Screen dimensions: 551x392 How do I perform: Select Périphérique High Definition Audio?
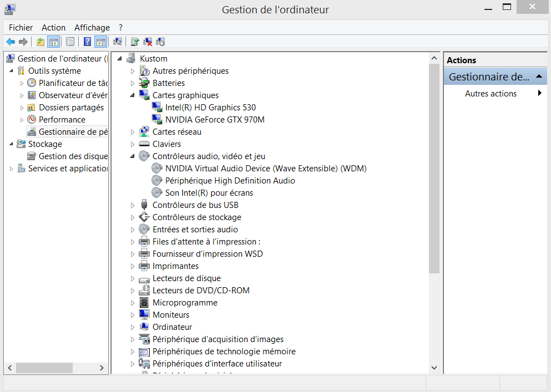pyautogui.click(x=230, y=181)
